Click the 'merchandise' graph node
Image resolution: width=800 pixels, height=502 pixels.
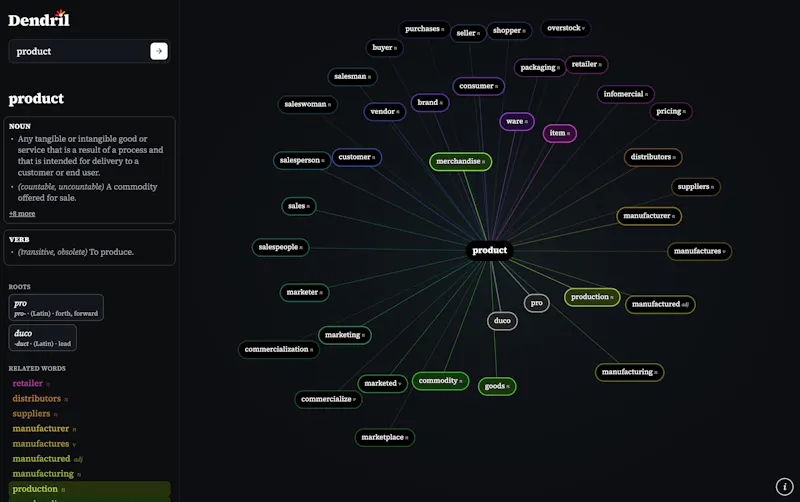pyautogui.click(x=460, y=162)
